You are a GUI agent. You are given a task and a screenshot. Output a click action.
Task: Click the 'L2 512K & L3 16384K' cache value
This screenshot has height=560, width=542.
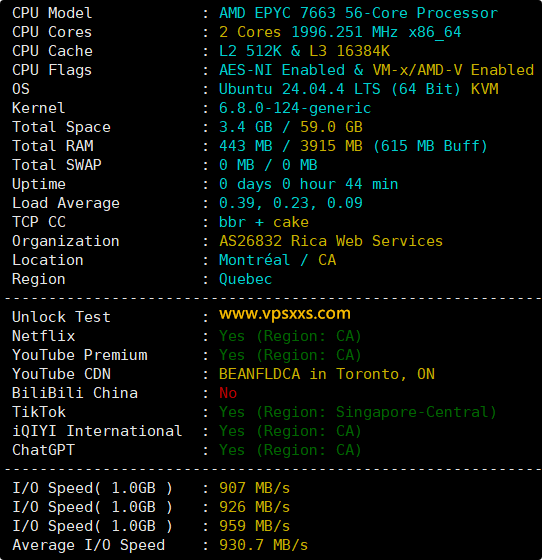[304, 51]
